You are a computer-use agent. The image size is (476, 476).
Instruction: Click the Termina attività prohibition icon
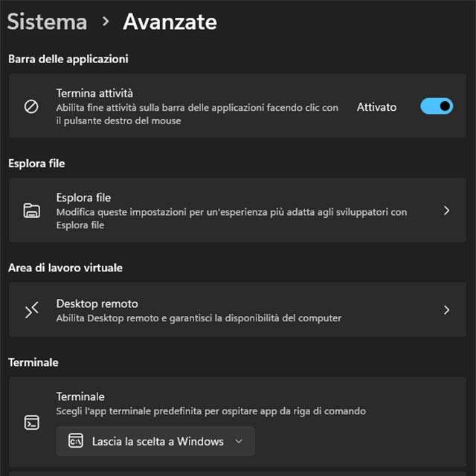click(31, 106)
